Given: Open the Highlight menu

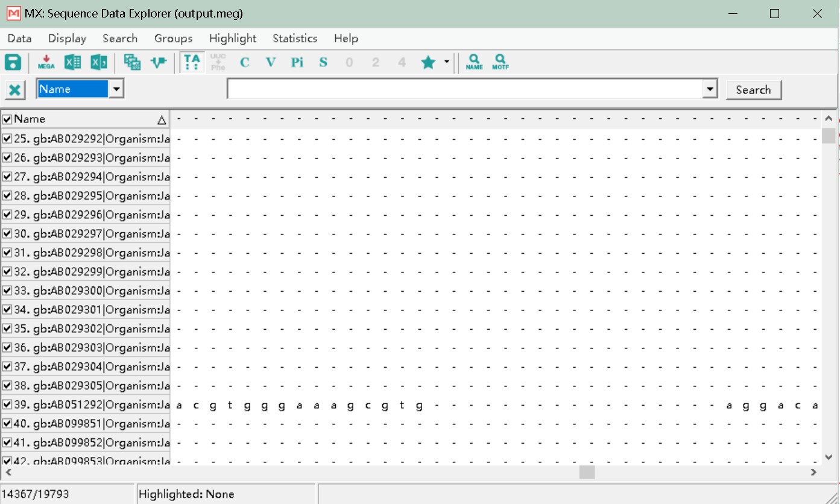Looking at the screenshot, I should 233,39.
